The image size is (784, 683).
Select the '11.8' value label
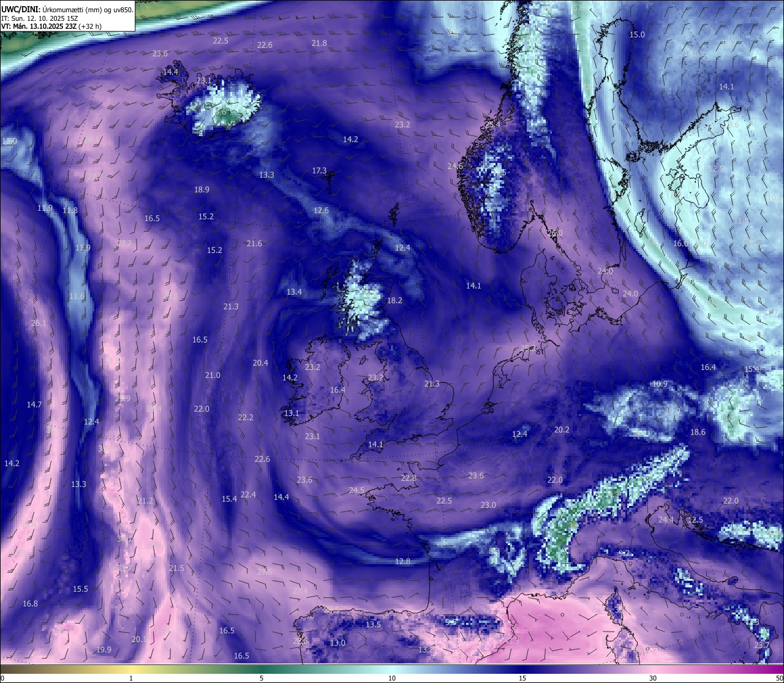tap(70, 211)
